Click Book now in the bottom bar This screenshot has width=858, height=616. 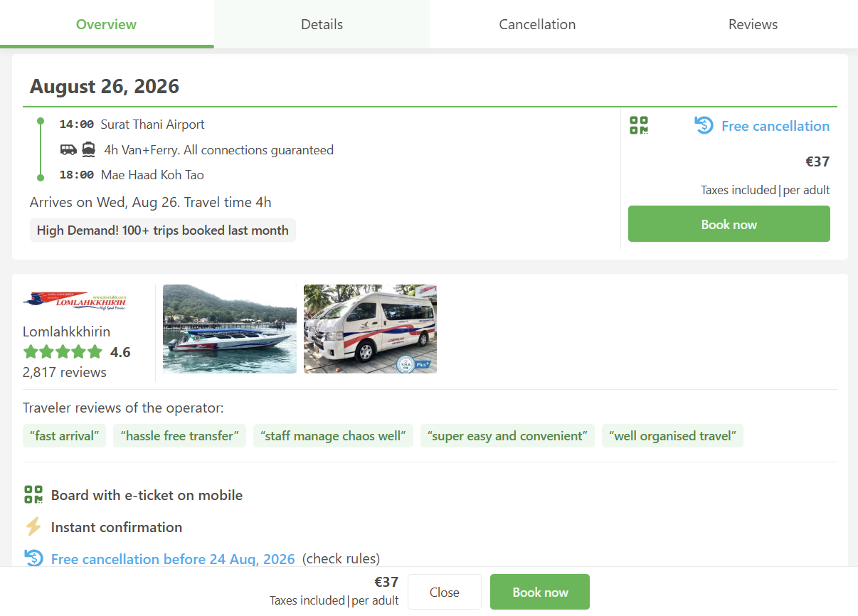(540, 592)
